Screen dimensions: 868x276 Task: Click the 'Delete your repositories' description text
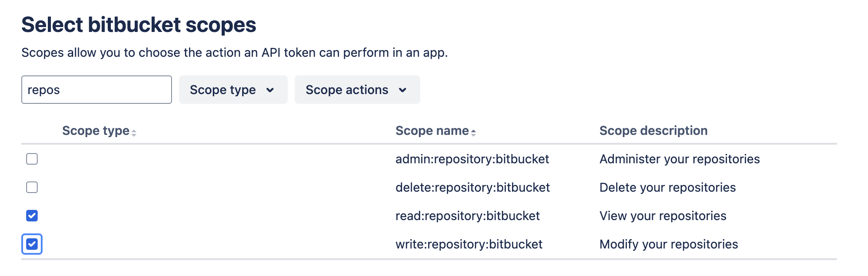point(667,187)
